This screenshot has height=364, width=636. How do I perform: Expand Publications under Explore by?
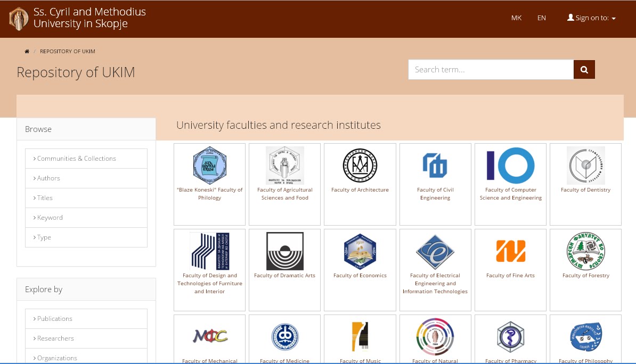tap(86, 319)
